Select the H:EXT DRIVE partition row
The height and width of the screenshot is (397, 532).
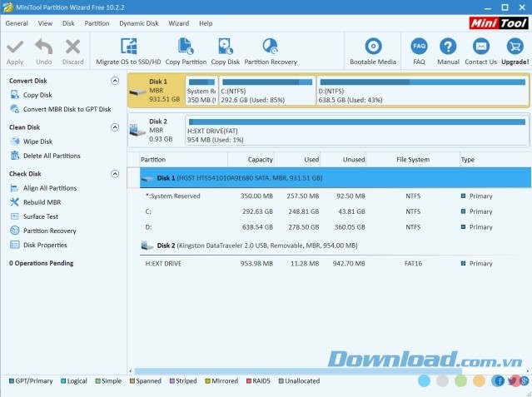click(x=336, y=264)
